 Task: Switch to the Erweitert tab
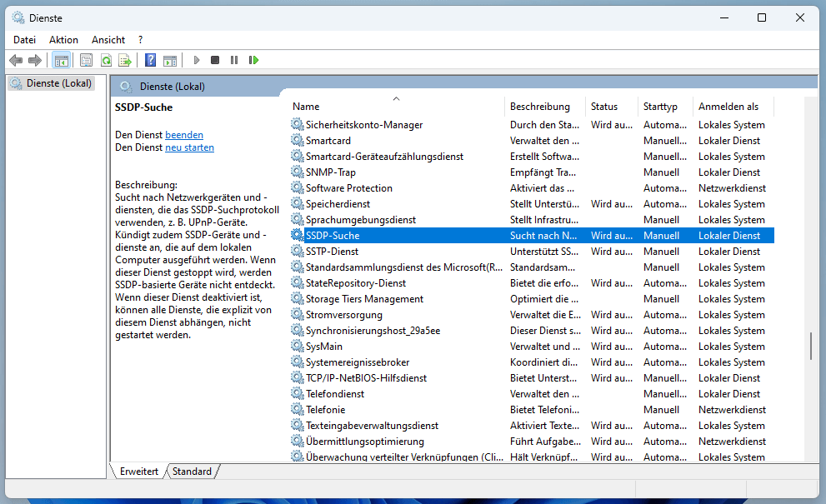pyautogui.click(x=138, y=472)
